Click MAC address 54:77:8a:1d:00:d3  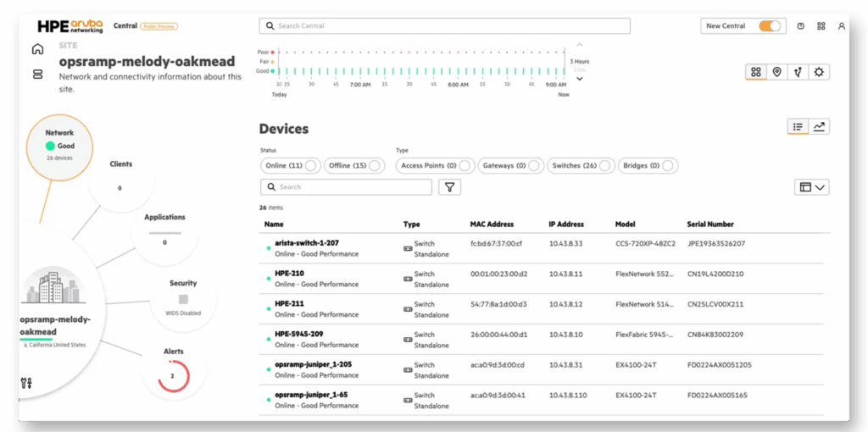(x=498, y=304)
